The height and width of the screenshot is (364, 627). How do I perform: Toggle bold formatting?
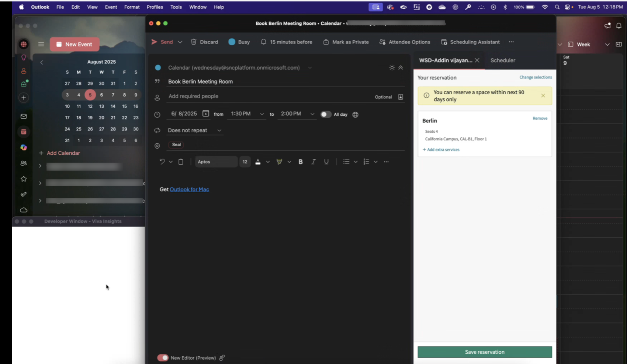(x=301, y=162)
